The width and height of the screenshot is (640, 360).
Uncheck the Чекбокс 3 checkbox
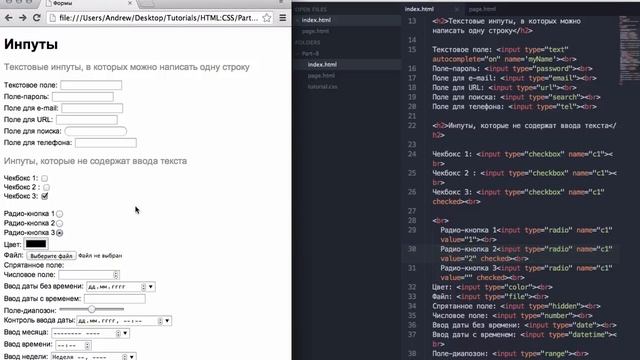[x=44, y=196]
